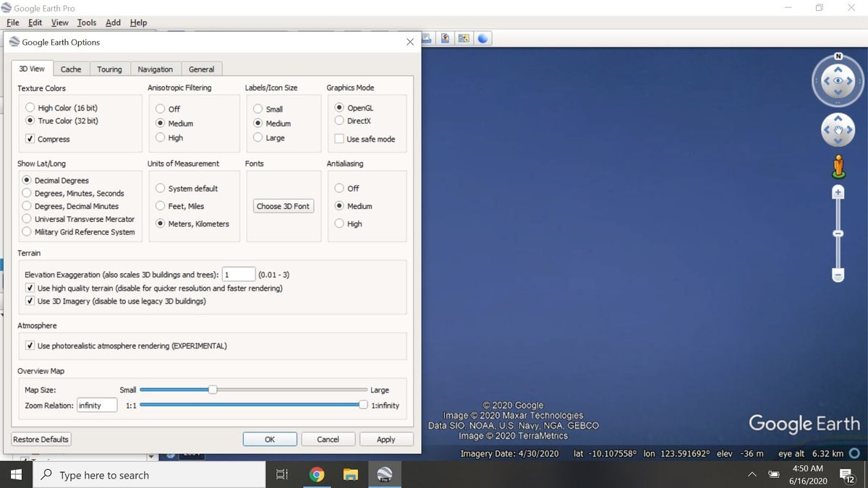Click the Move up arrow on hand joystick
Screen dimensions: 868x488
coord(838,119)
